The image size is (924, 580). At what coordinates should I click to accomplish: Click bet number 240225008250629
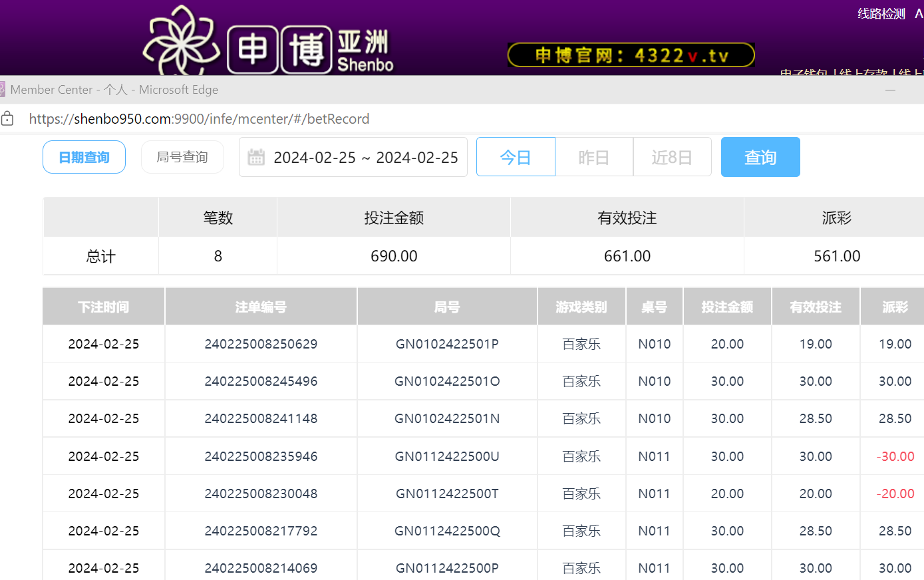pyautogui.click(x=261, y=344)
